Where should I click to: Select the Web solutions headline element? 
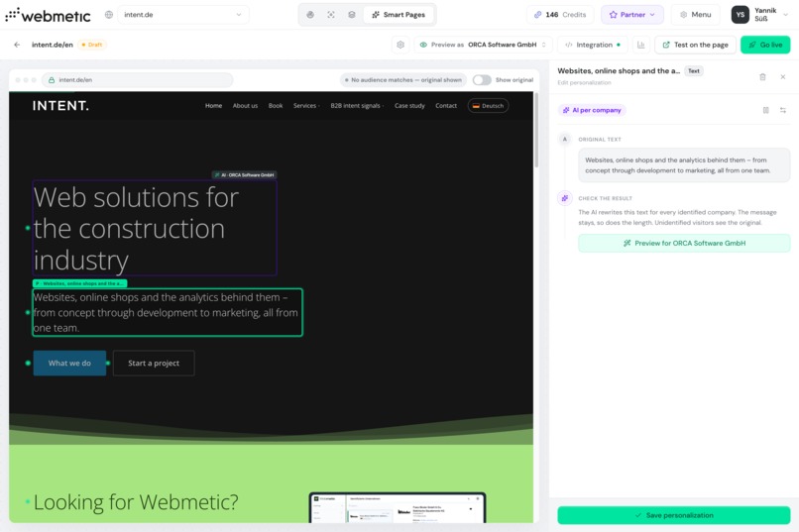(x=155, y=228)
